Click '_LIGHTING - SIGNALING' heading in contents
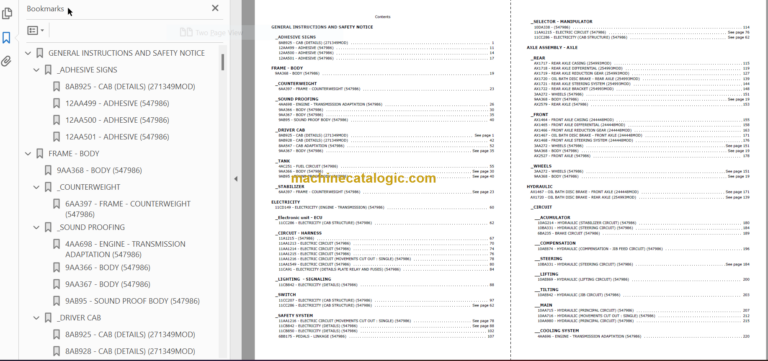 click(303, 279)
